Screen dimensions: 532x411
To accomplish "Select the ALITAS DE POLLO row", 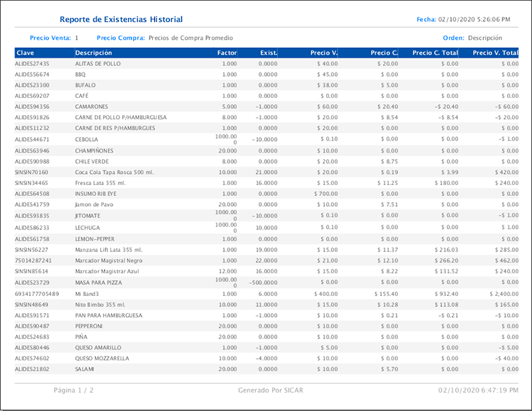I will coord(98,64).
